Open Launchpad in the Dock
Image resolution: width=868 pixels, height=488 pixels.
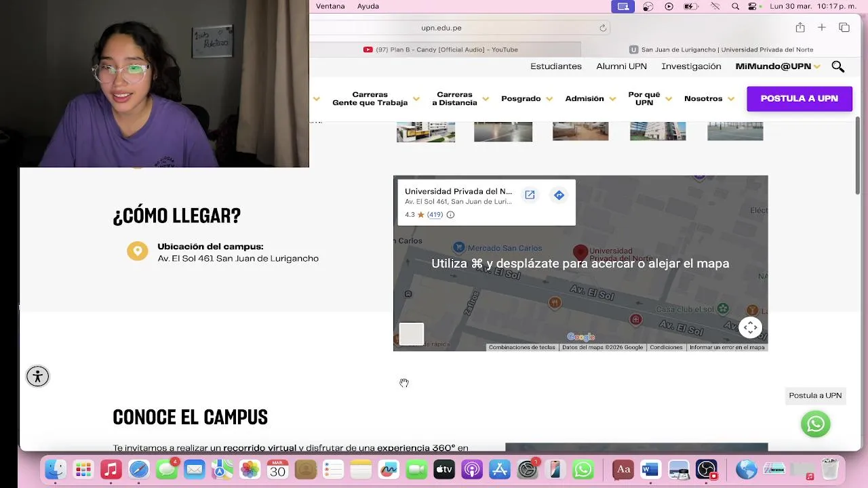(x=83, y=469)
